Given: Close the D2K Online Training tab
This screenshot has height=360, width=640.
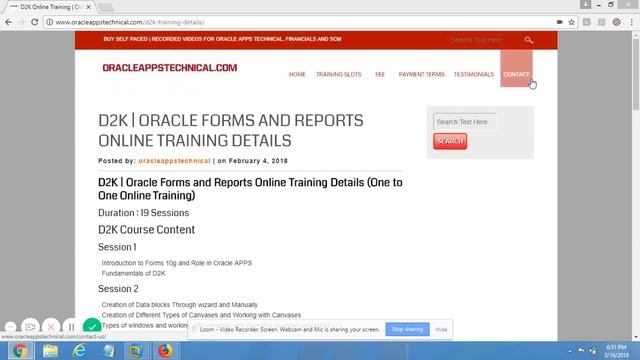Looking at the screenshot, I should (x=89, y=7).
